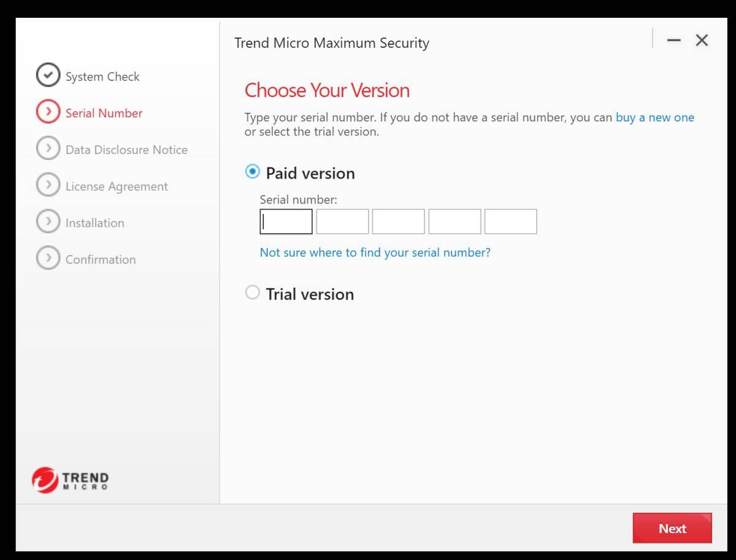736x560 pixels.
Task: Open 'Not sure where to find your serial number?'
Action: [x=375, y=253]
